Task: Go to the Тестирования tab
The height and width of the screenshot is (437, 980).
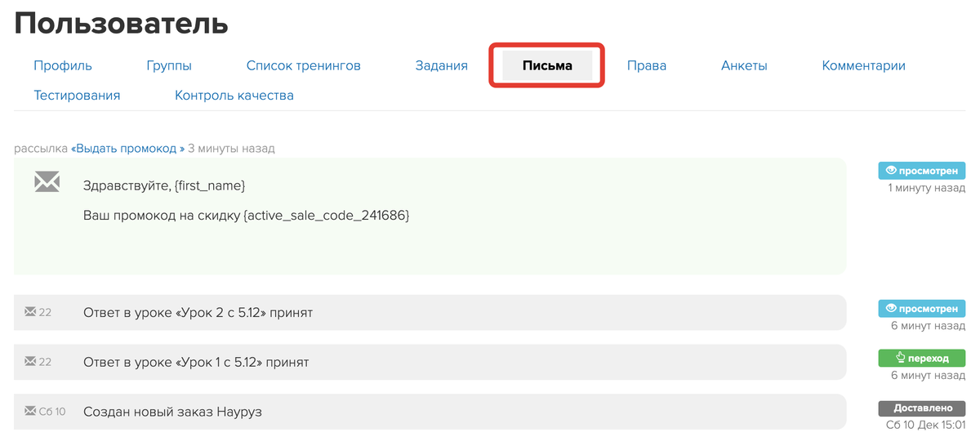Action: click(x=77, y=96)
